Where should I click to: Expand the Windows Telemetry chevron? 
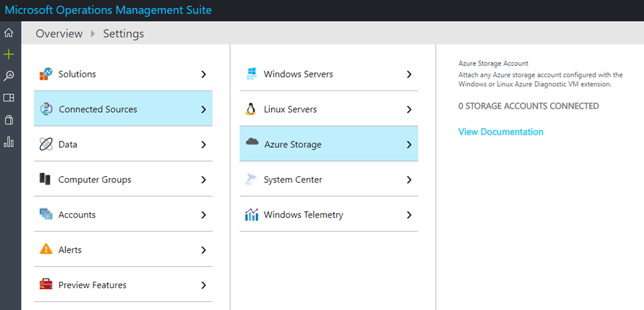[x=409, y=215]
